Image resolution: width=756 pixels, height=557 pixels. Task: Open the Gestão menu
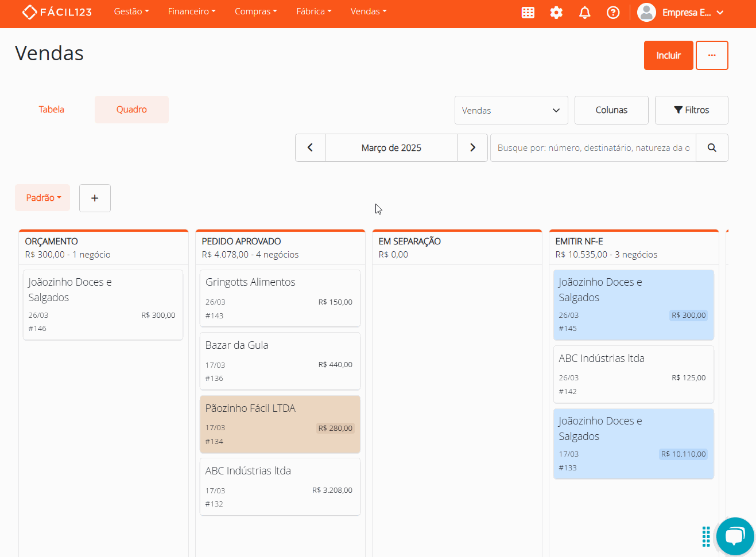click(131, 11)
